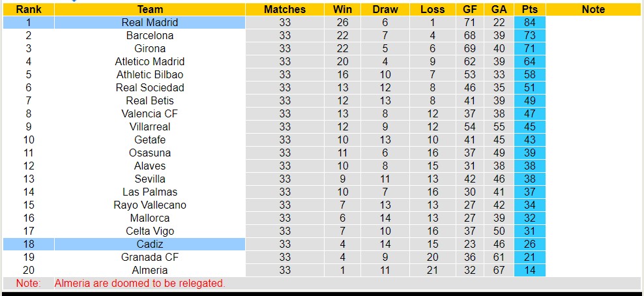Screen dimensions: 644x296
Task: Select the Draw column header
Action: pyautogui.click(x=385, y=9)
